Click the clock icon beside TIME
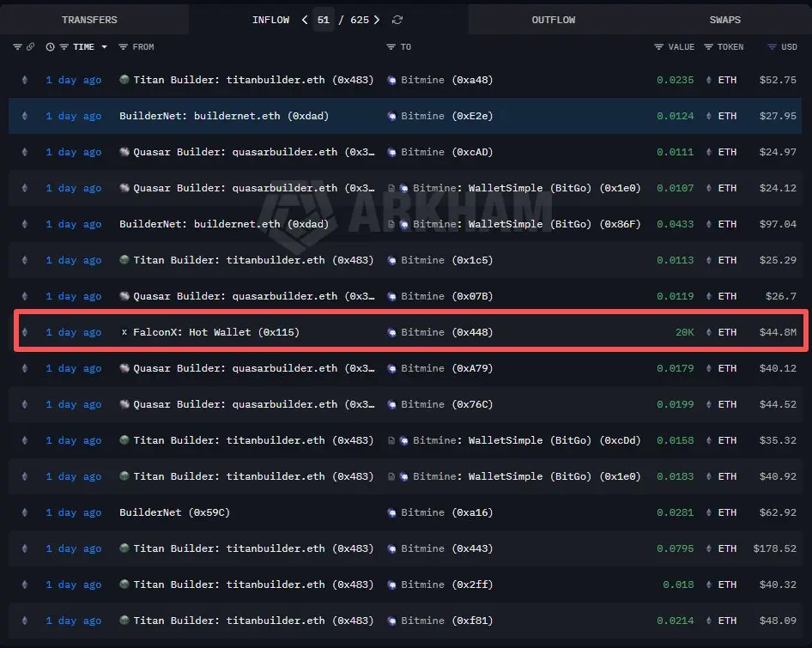This screenshot has height=648, width=812. pos(51,47)
